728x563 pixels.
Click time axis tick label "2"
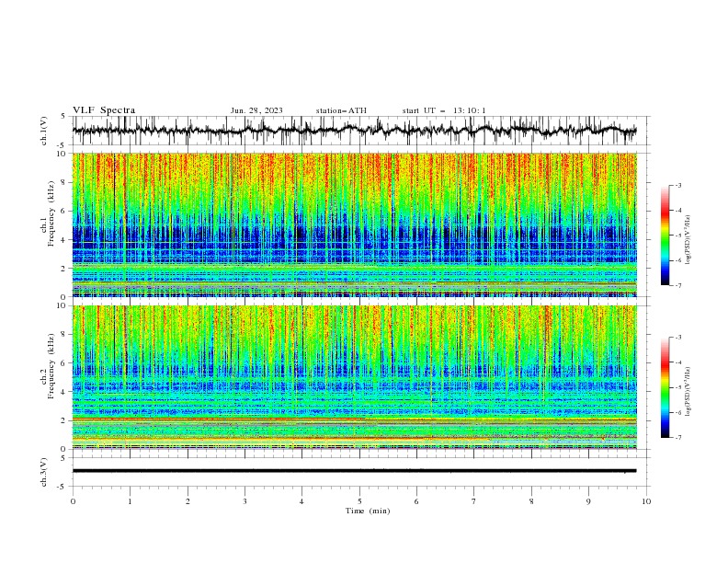tap(188, 501)
